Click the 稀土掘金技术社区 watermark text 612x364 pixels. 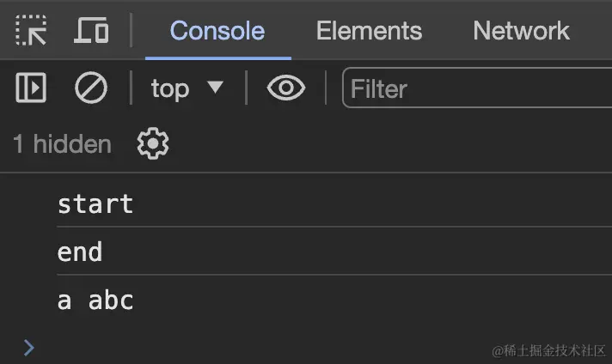pyautogui.click(x=548, y=350)
